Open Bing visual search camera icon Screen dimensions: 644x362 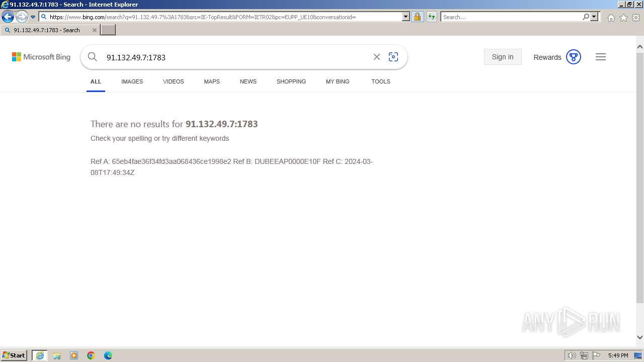[393, 57]
